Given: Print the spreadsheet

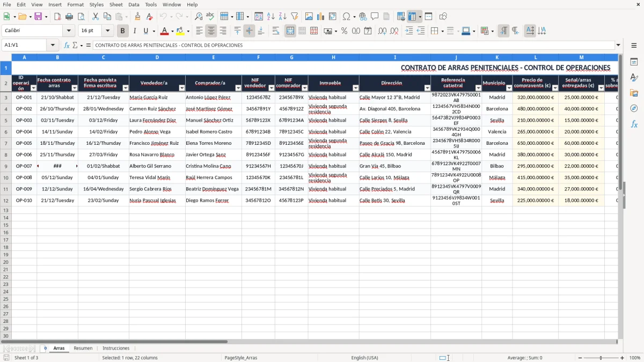Looking at the screenshot, I should click(69, 17).
